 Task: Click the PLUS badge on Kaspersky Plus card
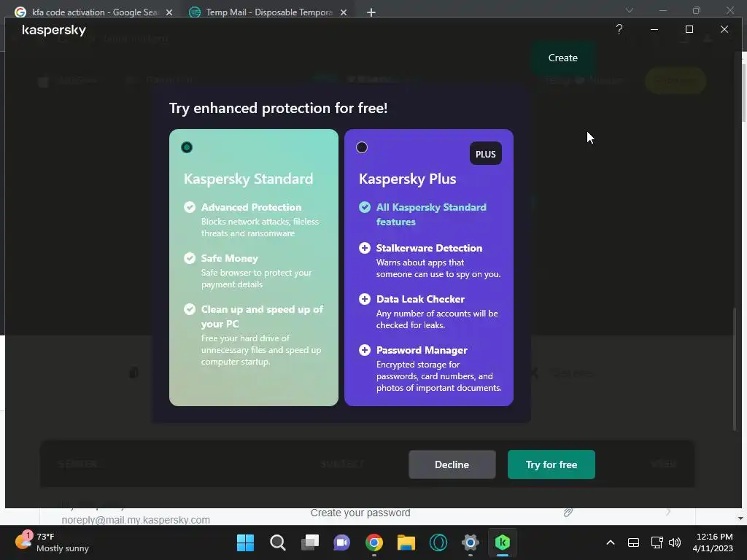[x=485, y=153]
